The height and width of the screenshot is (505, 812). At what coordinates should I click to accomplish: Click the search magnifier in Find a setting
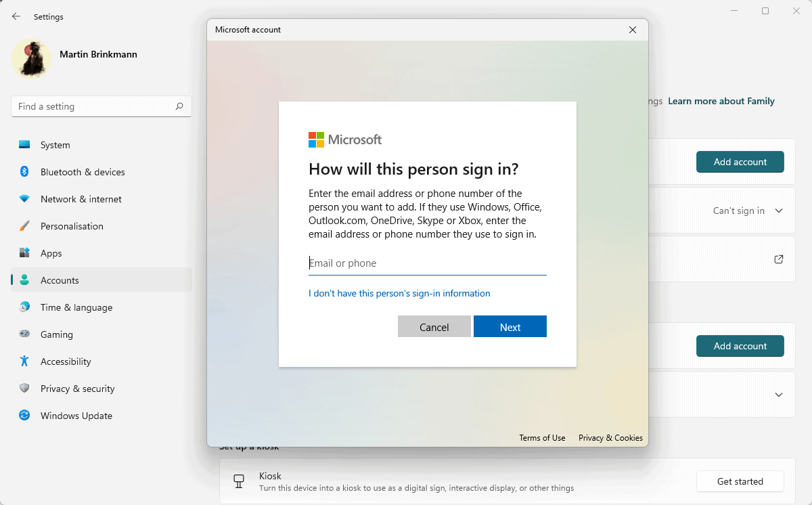point(179,106)
